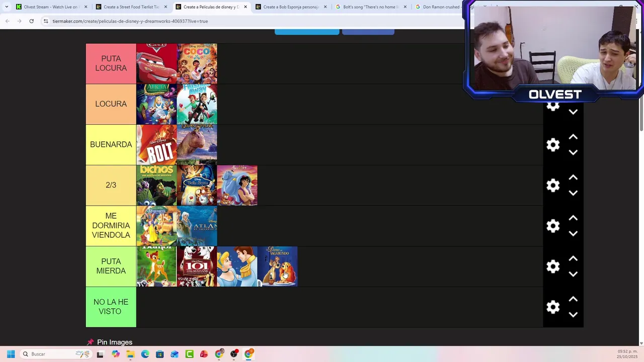
Task: Move NO LA HE VISTO tier up
Action: click(573, 299)
